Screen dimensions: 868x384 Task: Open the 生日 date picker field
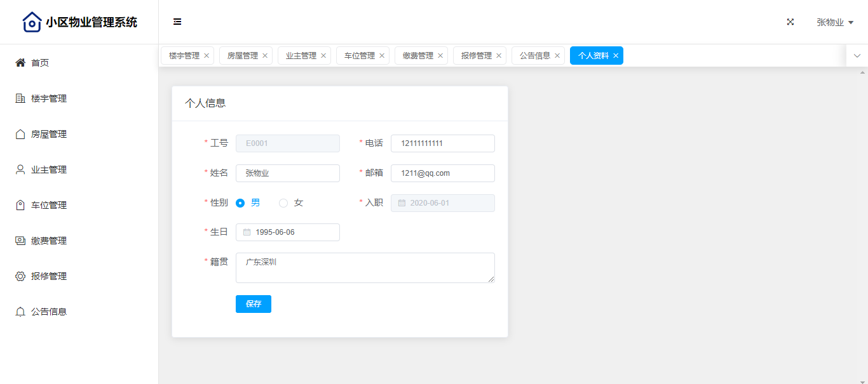[288, 232]
